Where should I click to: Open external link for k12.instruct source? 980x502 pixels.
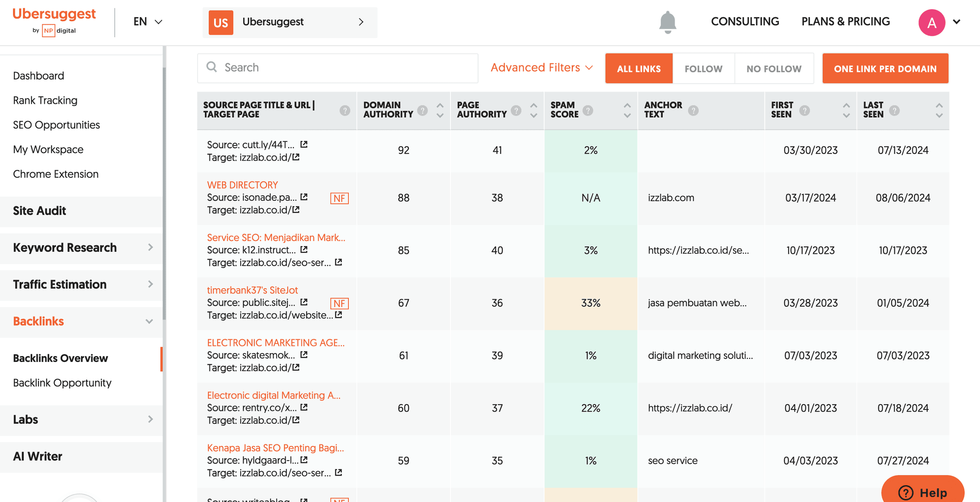tap(304, 249)
